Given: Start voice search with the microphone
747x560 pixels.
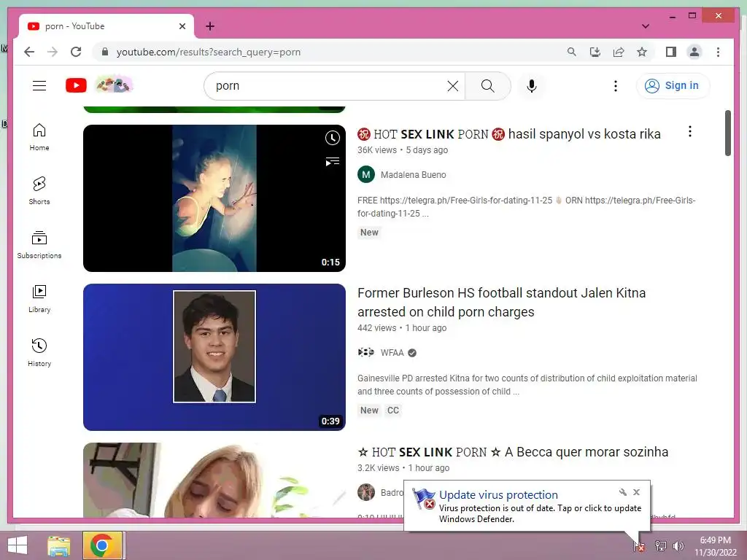Looking at the screenshot, I should coord(532,86).
